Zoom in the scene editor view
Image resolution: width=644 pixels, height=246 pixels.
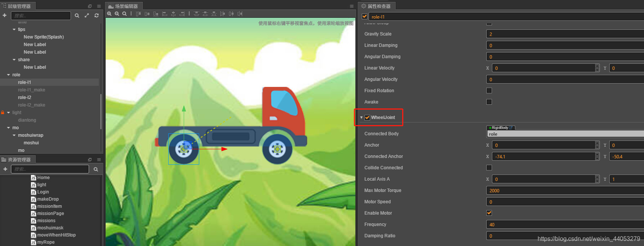click(109, 14)
